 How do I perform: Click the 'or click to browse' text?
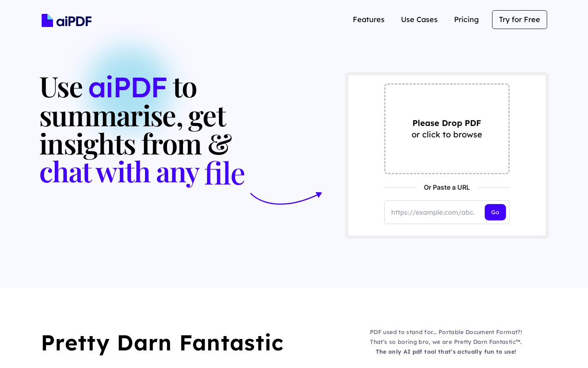pyautogui.click(x=447, y=135)
